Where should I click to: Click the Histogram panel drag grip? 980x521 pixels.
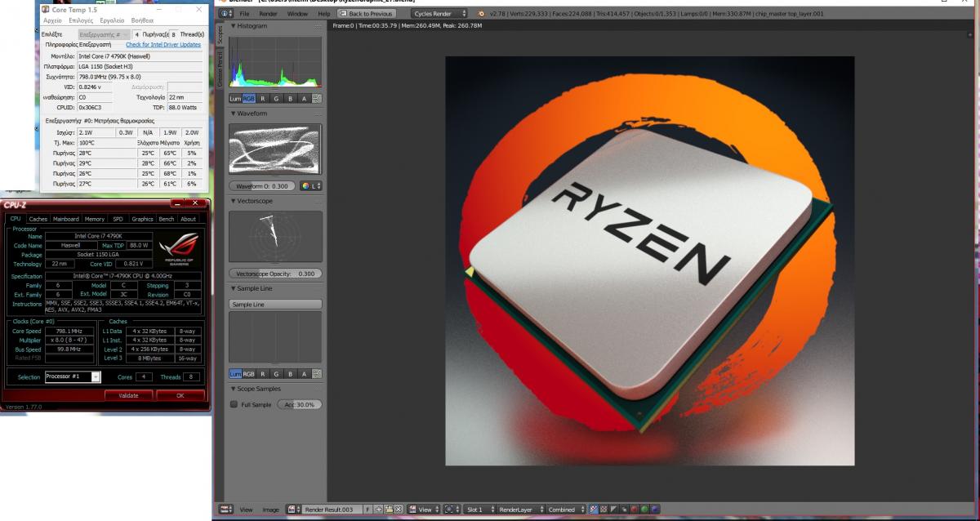[x=316, y=26]
